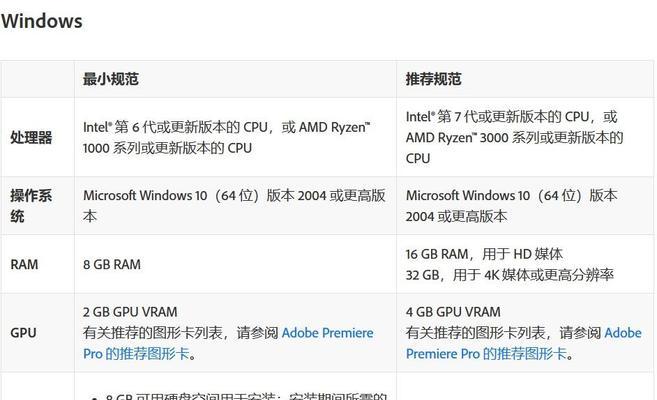Click the 32 GB 4K media text
This screenshot has height=400, width=657.
[x=510, y=275]
